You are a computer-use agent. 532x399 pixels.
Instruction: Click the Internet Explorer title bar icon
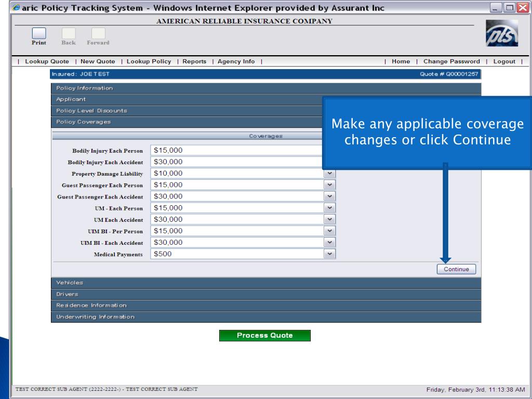[x=16, y=7]
